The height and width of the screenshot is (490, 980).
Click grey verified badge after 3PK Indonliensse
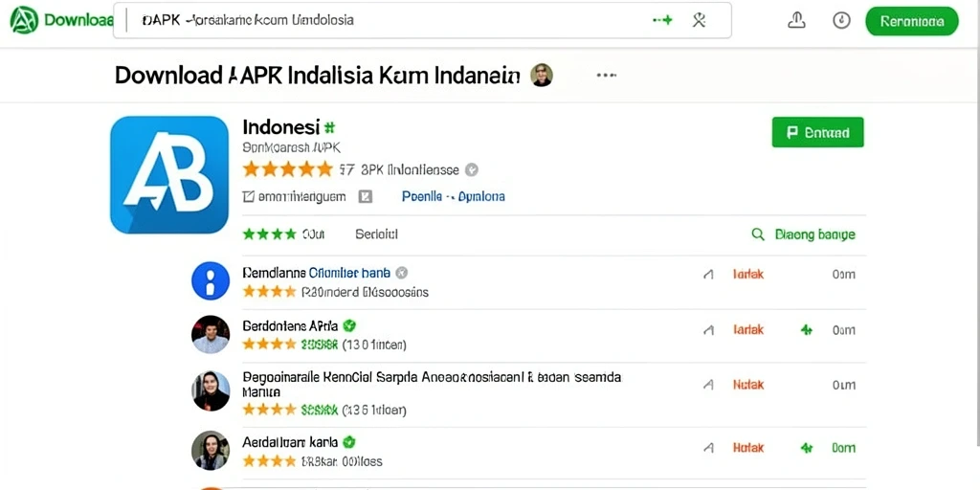472,169
